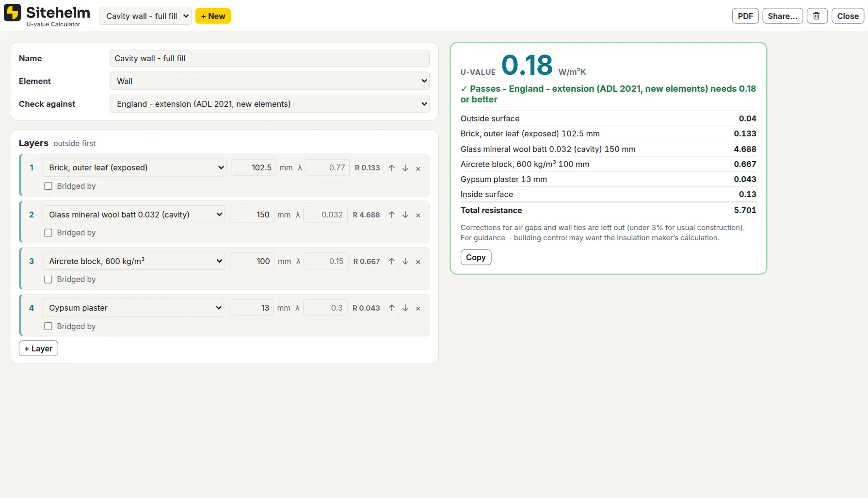Click Glass mineral wool 150 mm result row
This screenshot has width=868, height=498.
coord(608,149)
